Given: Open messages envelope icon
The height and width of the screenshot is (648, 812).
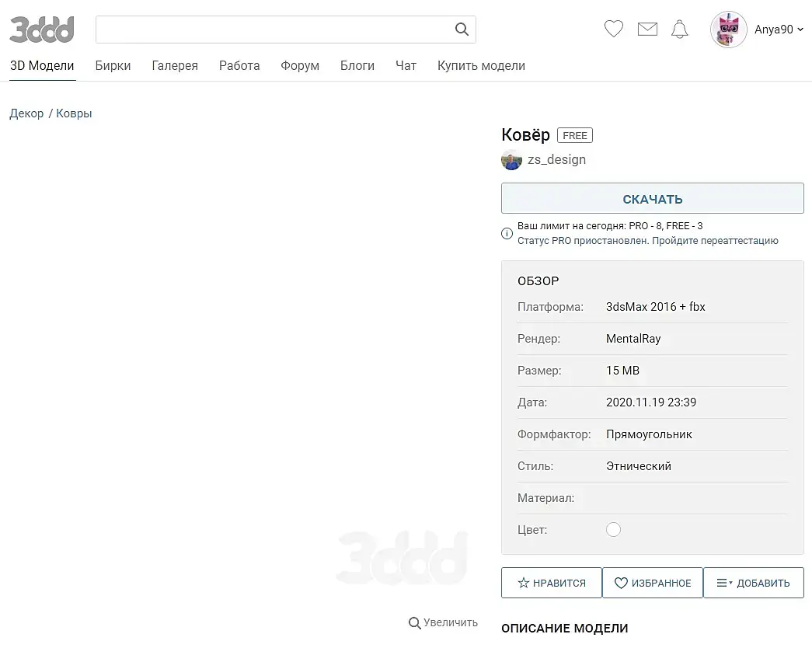Looking at the screenshot, I should point(647,30).
